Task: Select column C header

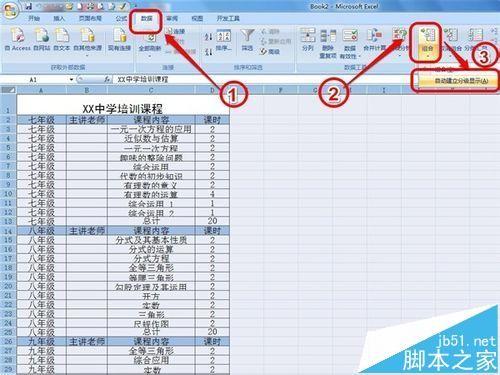Action: (x=151, y=90)
